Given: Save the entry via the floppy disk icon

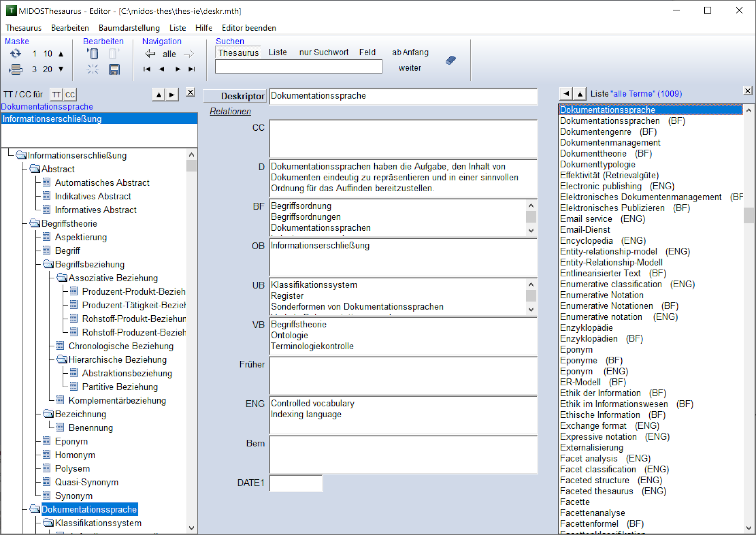Looking at the screenshot, I should [x=114, y=69].
